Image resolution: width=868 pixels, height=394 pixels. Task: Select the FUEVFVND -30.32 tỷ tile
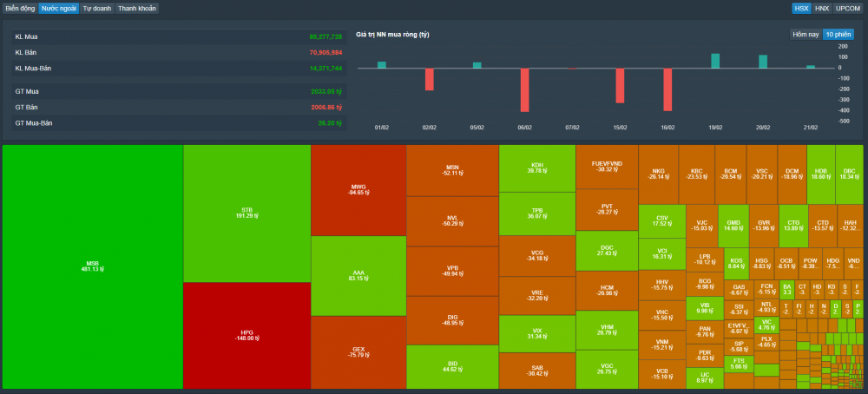pyautogui.click(x=607, y=167)
